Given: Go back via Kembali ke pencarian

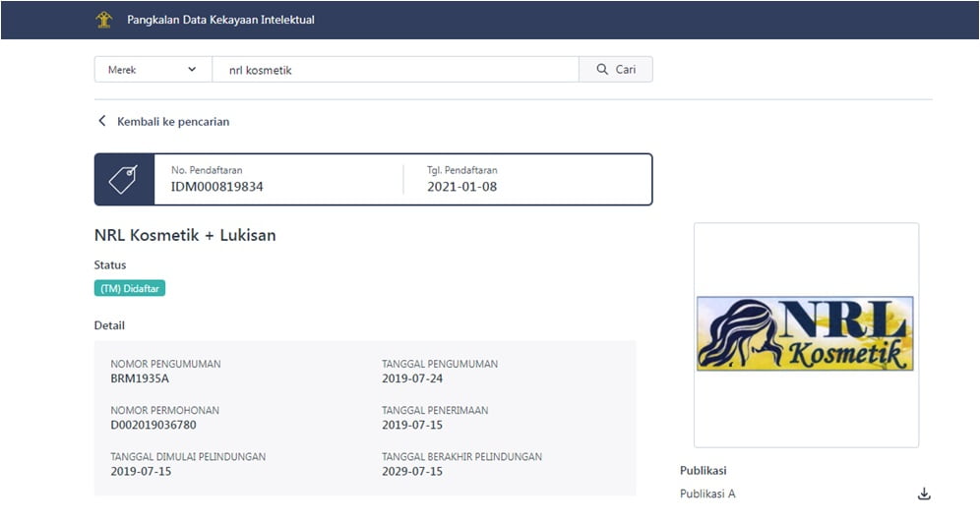Looking at the screenshot, I should tap(173, 122).
